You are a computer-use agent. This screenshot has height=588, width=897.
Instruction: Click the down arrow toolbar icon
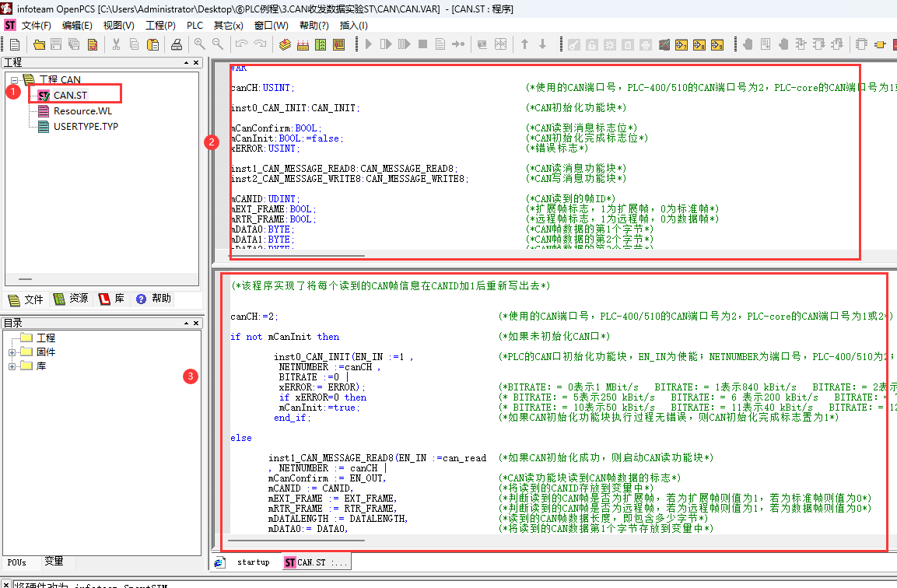(x=542, y=44)
